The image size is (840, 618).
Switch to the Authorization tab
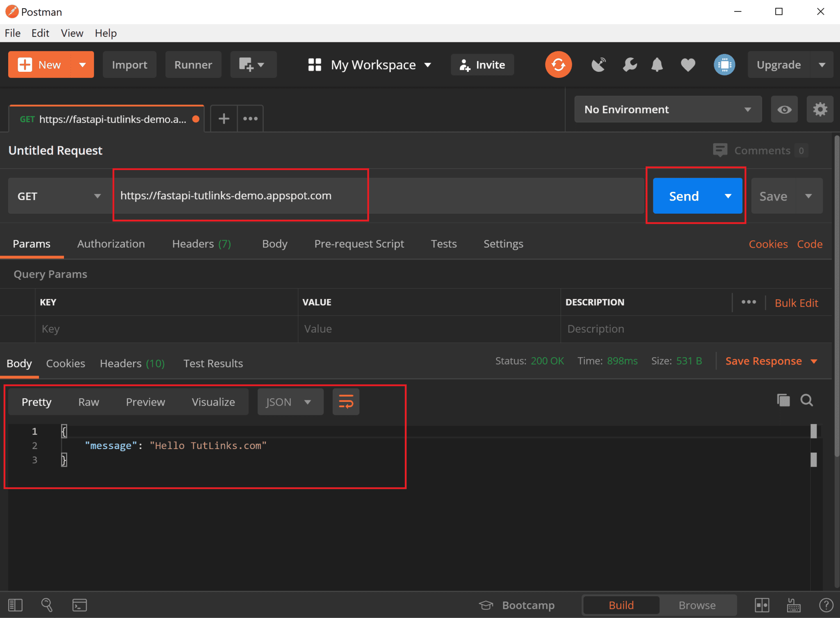click(111, 244)
